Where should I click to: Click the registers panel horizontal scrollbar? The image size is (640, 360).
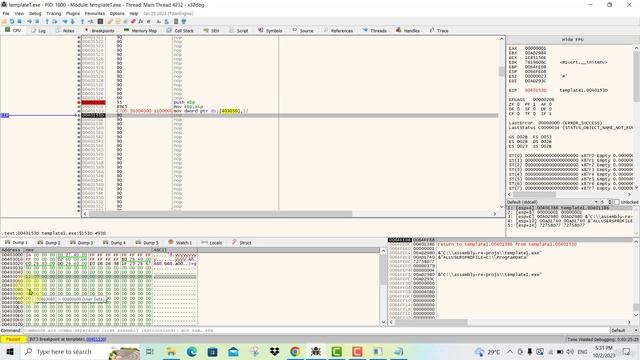click(x=534, y=195)
